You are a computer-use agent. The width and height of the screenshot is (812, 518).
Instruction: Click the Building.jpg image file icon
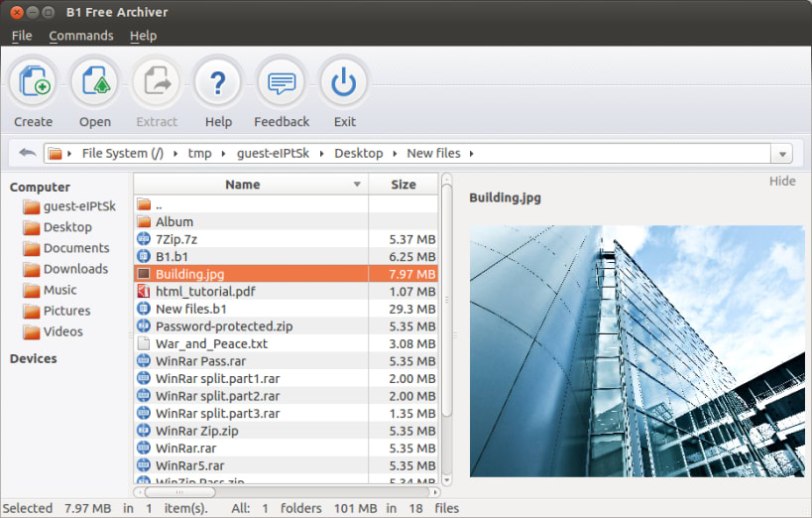pyautogui.click(x=144, y=274)
